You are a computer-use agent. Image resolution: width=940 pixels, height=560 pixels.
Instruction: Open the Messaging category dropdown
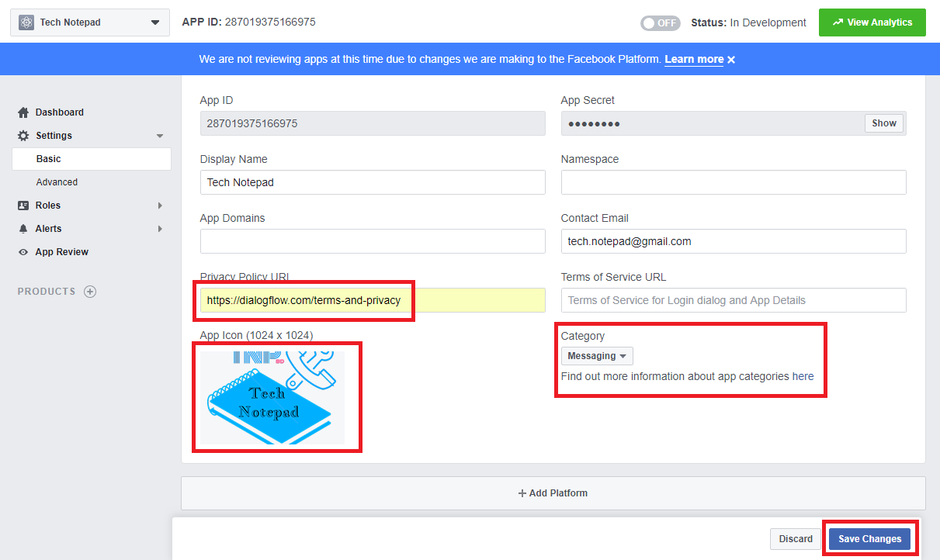click(x=597, y=356)
